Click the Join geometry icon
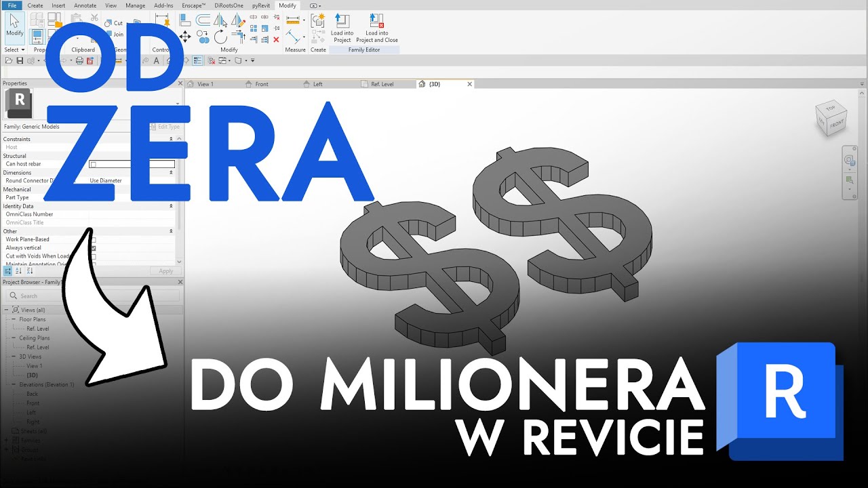The height and width of the screenshot is (488, 868). [x=113, y=34]
